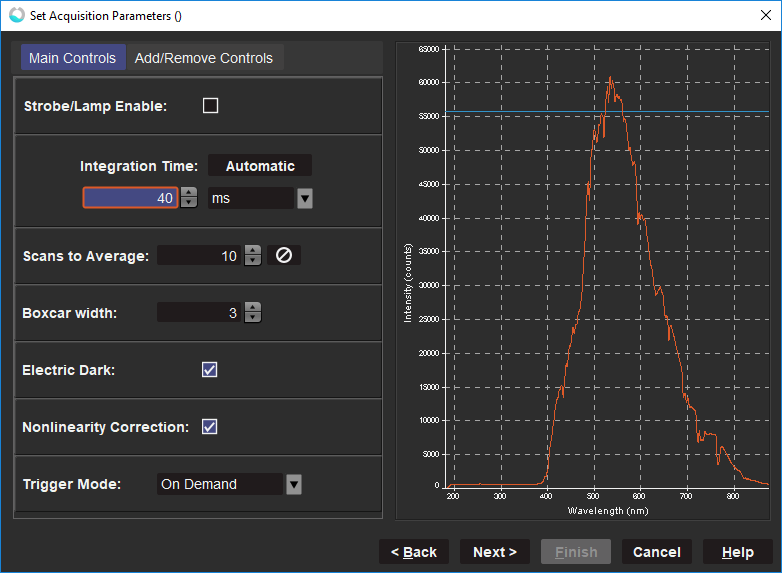Image resolution: width=782 pixels, height=573 pixels.
Task: Decrement the Scans to Average value
Action: coord(253,261)
